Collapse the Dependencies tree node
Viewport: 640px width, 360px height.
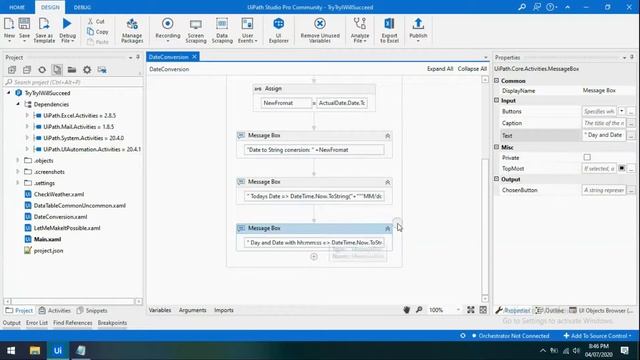click(18, 104)
